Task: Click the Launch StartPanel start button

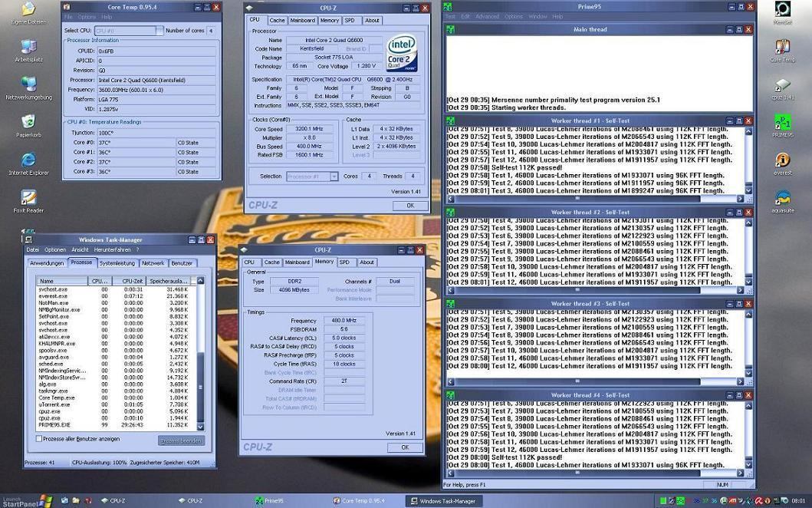Action: pyautogui.click(x=27, y=501)
